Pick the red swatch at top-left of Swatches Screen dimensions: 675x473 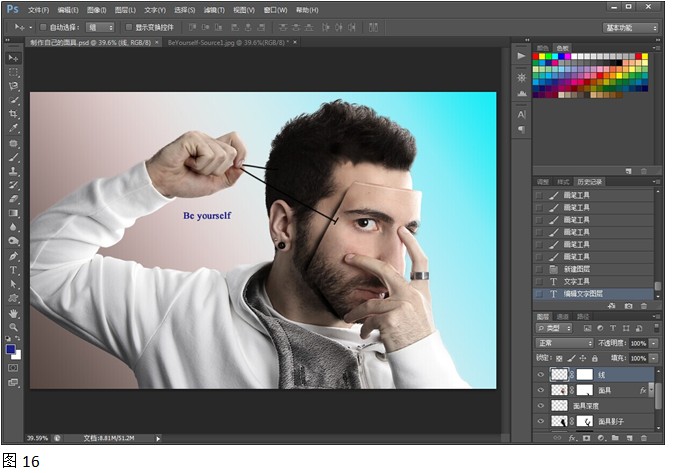536,56
